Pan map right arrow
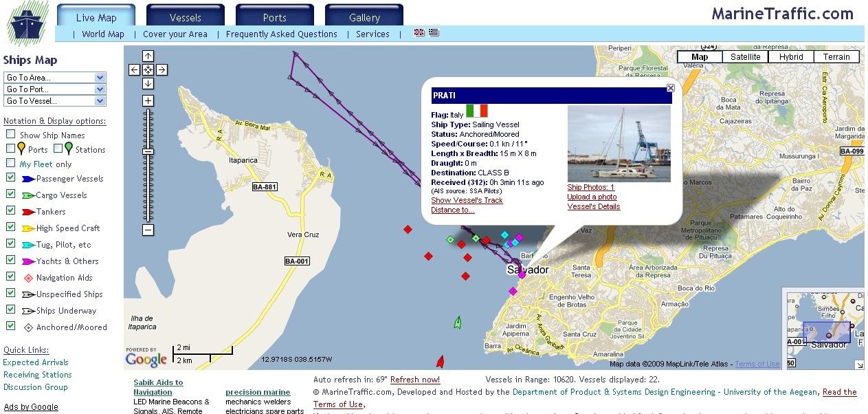 tap(162, 69)
